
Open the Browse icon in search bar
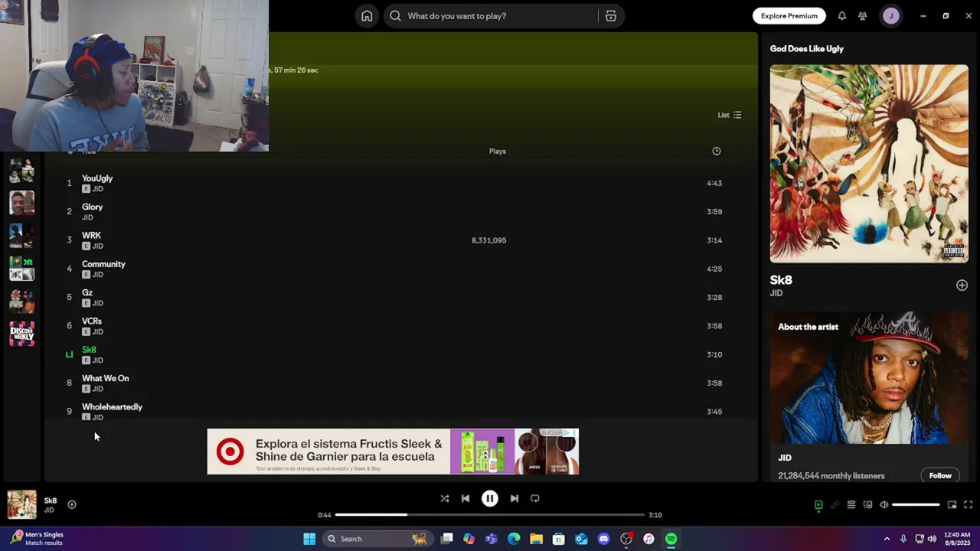tap(610, 16)
